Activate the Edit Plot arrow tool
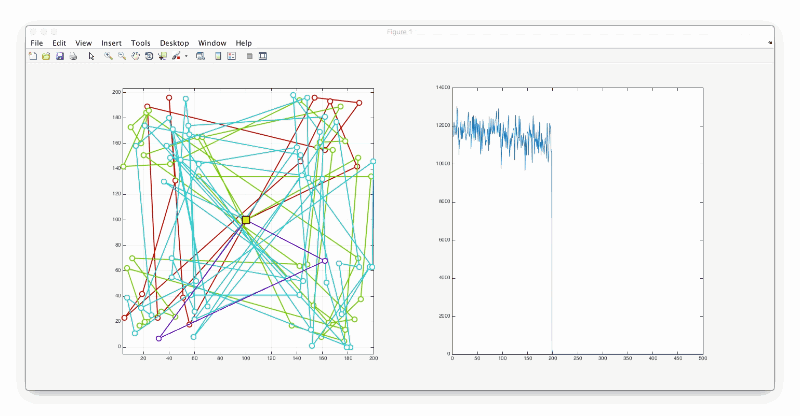The image size is (800, 416). [91, 56]
